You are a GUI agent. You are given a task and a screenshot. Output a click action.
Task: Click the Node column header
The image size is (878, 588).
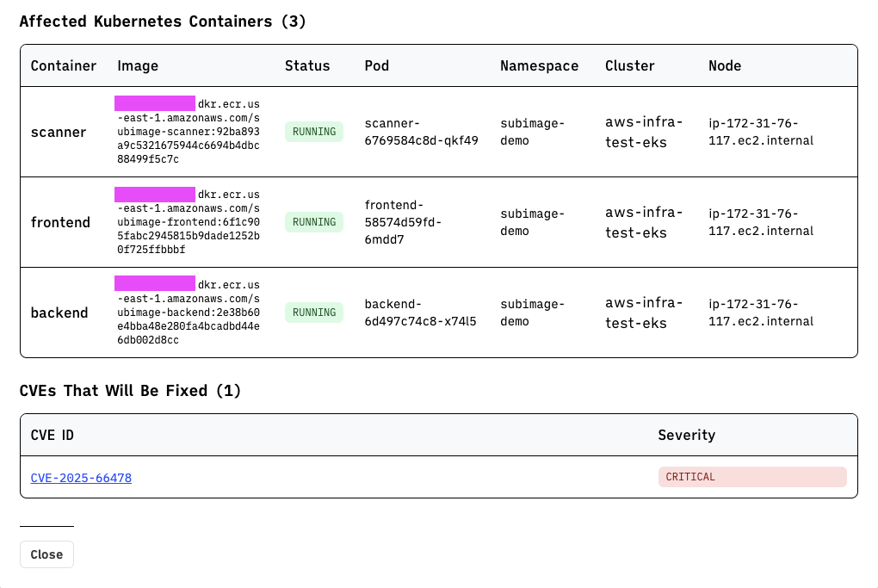pos(725,65)
